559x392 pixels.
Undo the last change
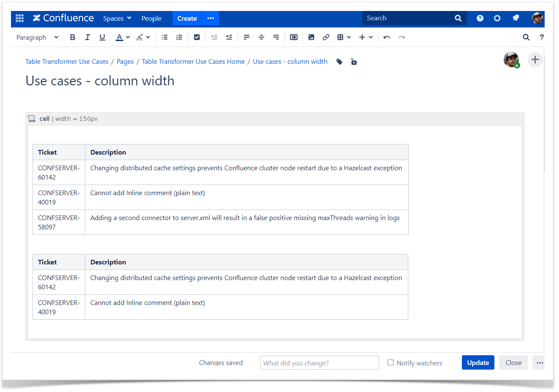tap(387, 37)
